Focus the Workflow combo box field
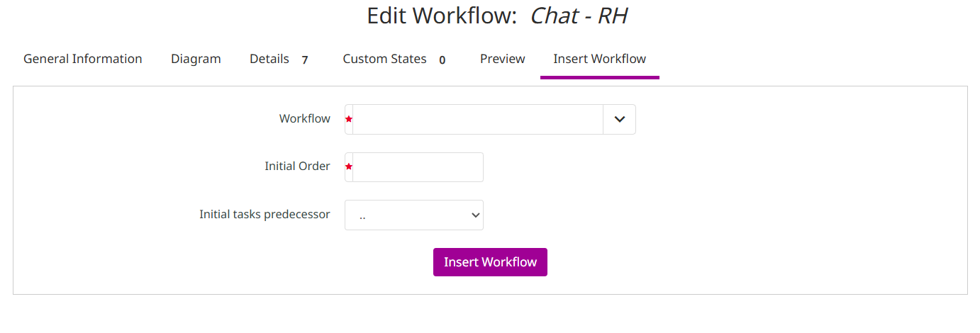This screenshot has width=980, height=333. [x=478, y=119]
